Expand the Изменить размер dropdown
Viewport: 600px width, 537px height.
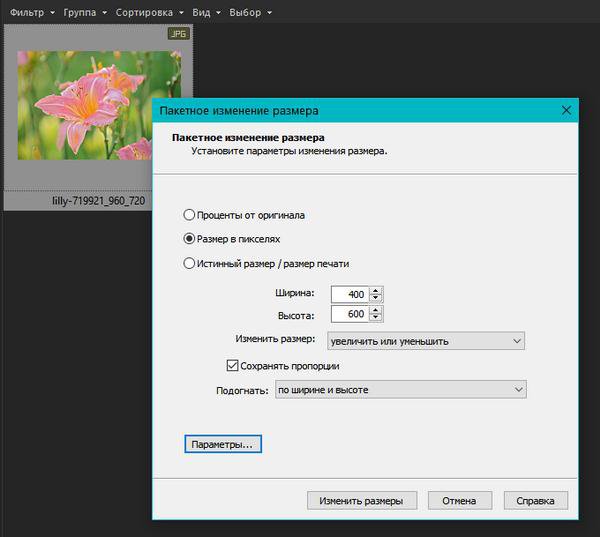pyautogui.click(x=426, y=341)
